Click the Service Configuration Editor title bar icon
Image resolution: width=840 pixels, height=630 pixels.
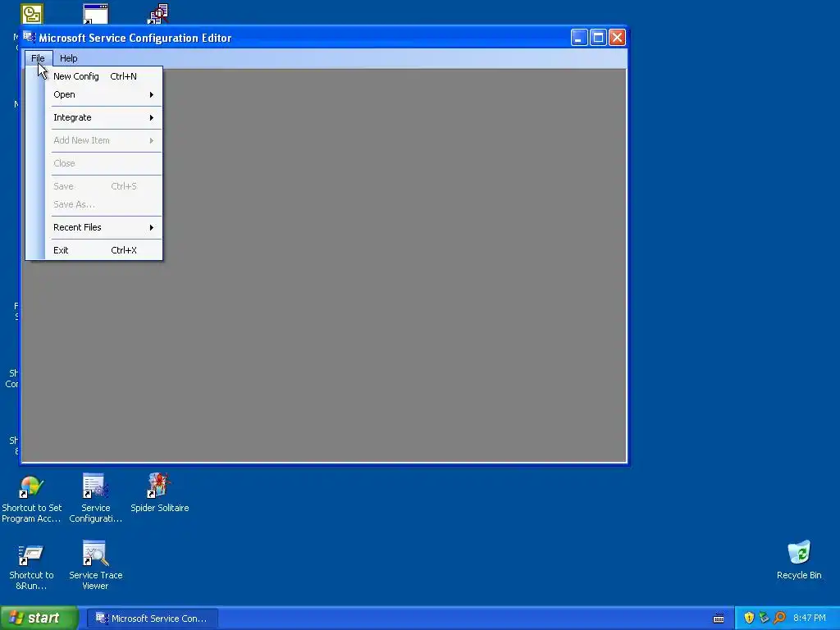[30, 38]
